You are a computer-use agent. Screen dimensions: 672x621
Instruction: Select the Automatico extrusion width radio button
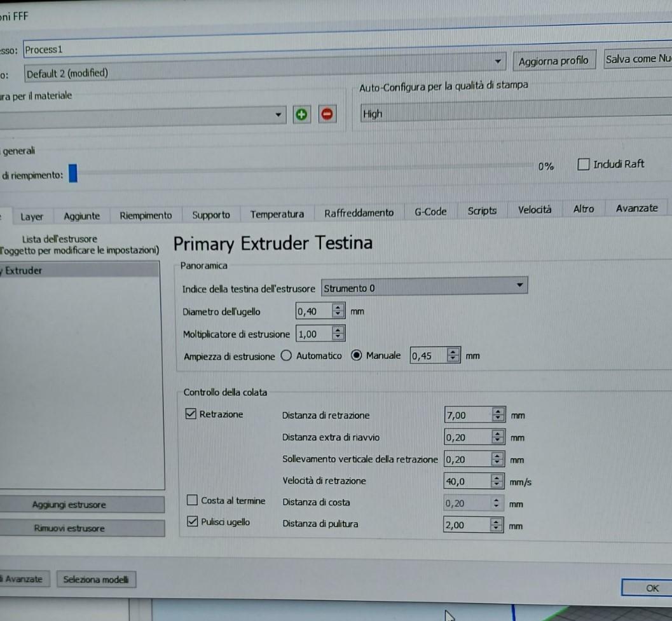pos(286,356)
